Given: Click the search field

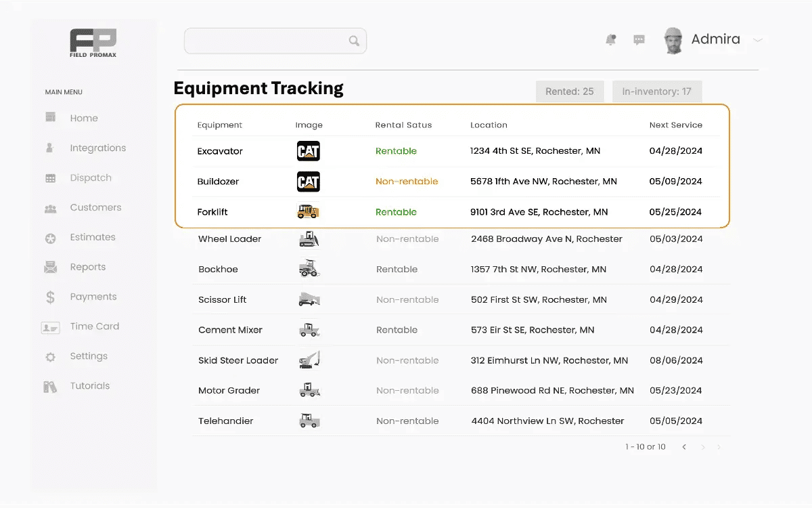Looking at the screenshot, I should coord(271,41).
